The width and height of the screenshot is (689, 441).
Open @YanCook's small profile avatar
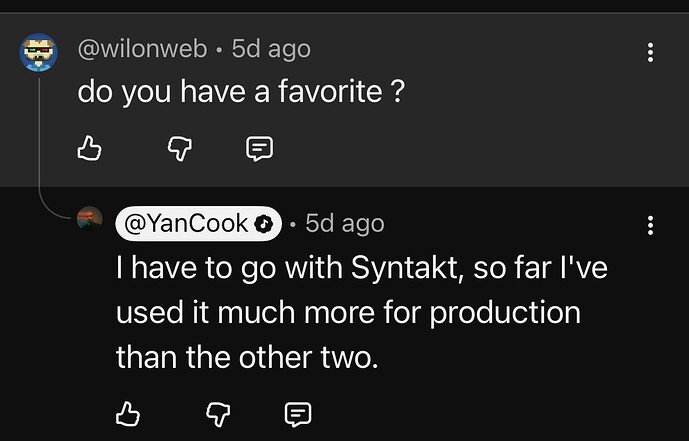(x=90, y=219)
